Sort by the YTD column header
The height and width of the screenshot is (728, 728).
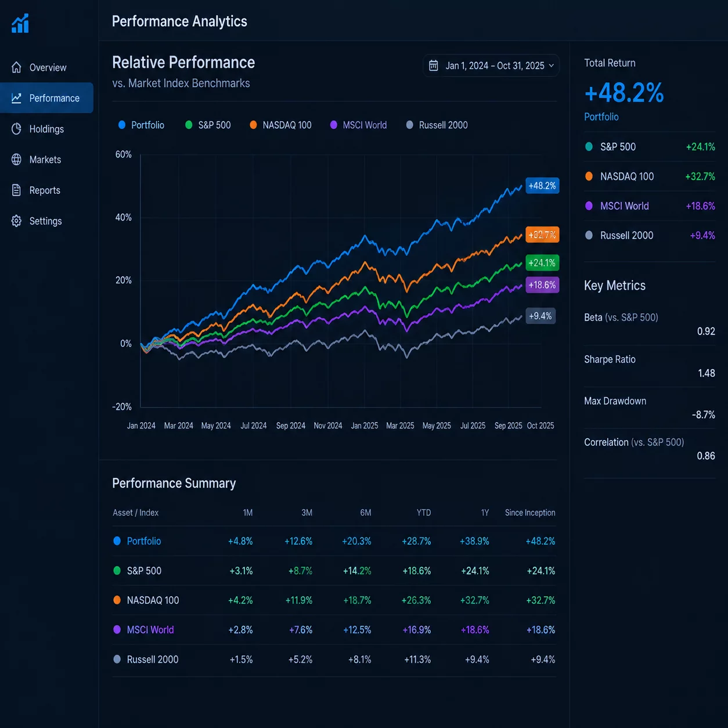pyautogui.click(x=424, y=513)
